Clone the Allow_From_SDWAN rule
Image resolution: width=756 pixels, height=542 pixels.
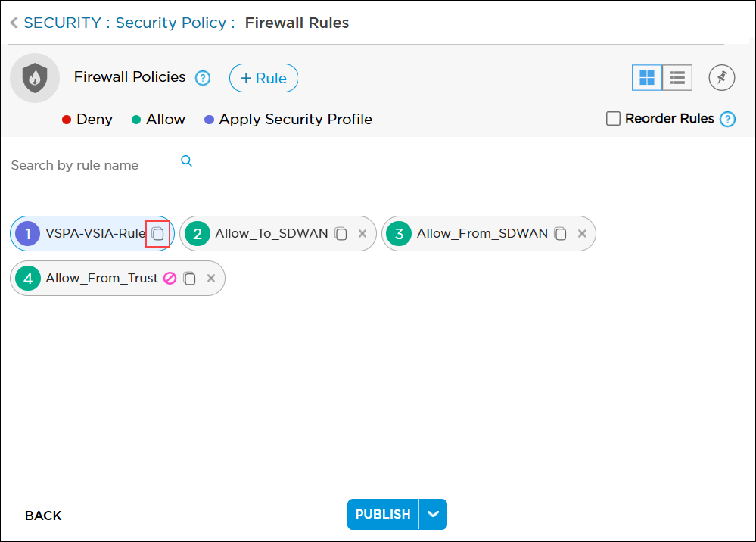click(x=560, y=234)
